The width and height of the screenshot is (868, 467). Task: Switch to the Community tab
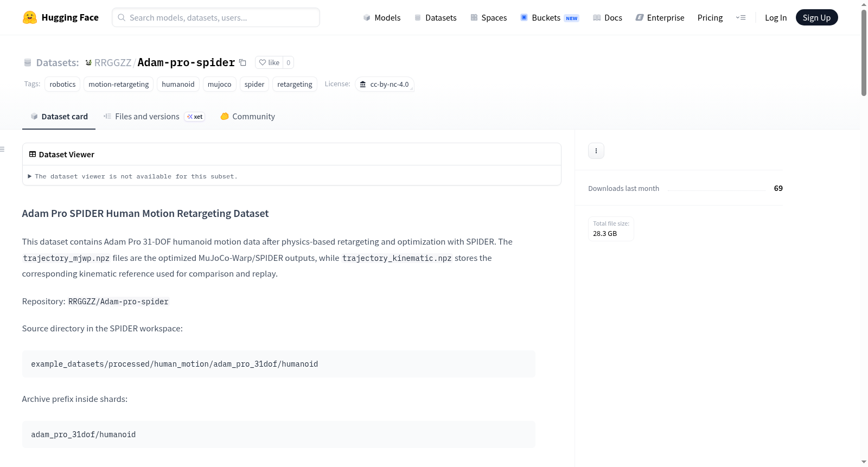247,116
